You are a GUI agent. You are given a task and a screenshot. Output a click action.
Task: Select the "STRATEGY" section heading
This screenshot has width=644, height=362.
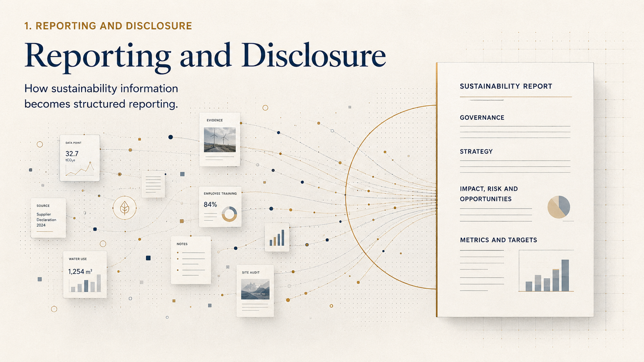pos(476,152)
